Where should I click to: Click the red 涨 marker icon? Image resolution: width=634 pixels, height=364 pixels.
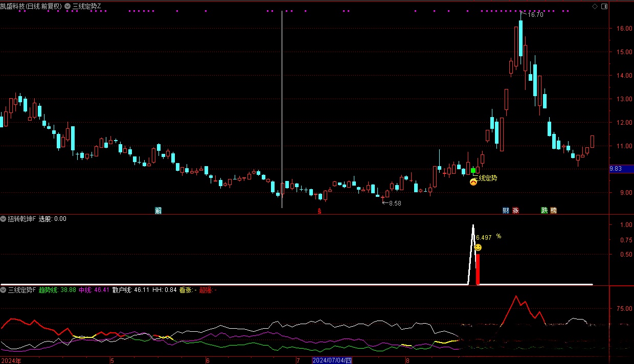tap(515, 211)
